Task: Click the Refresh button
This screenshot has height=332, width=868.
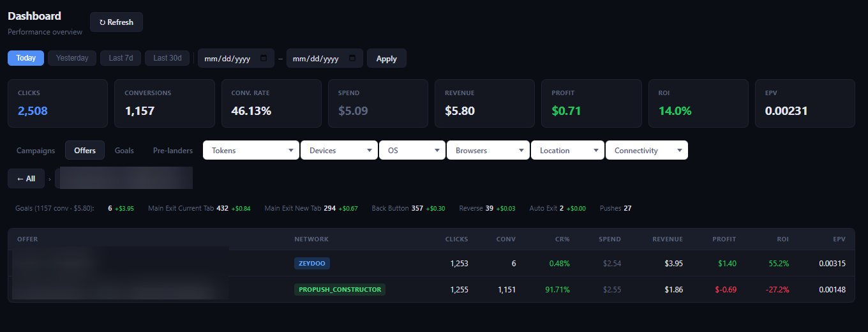Action: (x=116, y=22)
